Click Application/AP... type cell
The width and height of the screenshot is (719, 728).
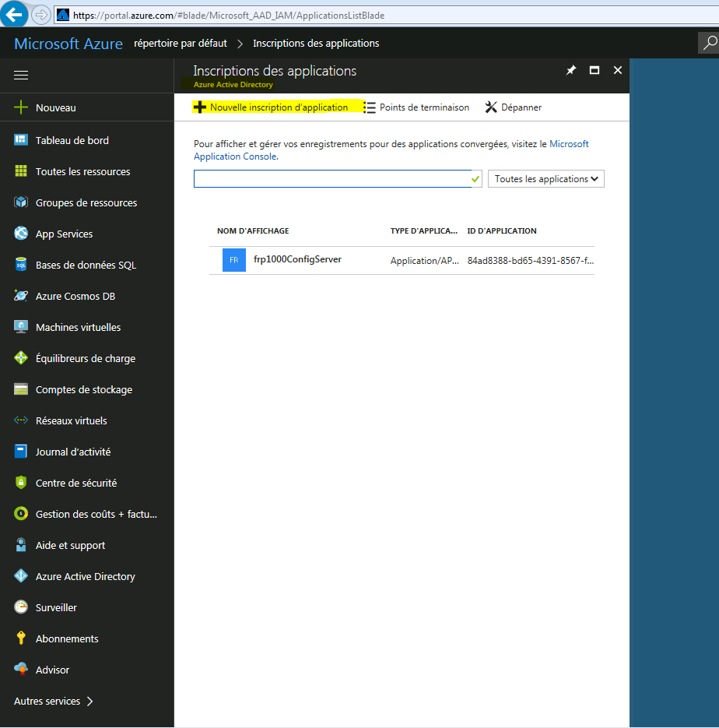(x=424, y=261)
